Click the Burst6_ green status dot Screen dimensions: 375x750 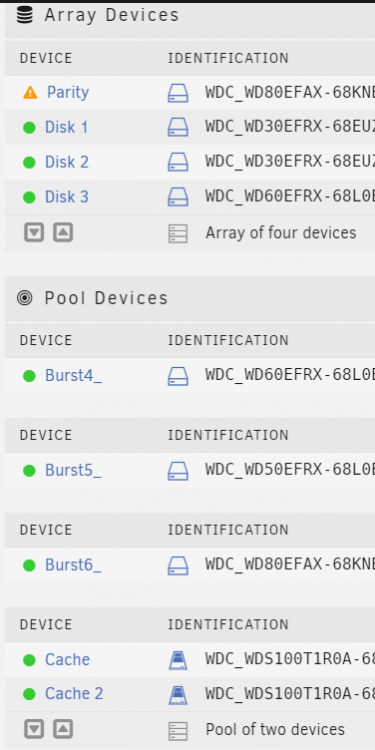tap(29, 565)
